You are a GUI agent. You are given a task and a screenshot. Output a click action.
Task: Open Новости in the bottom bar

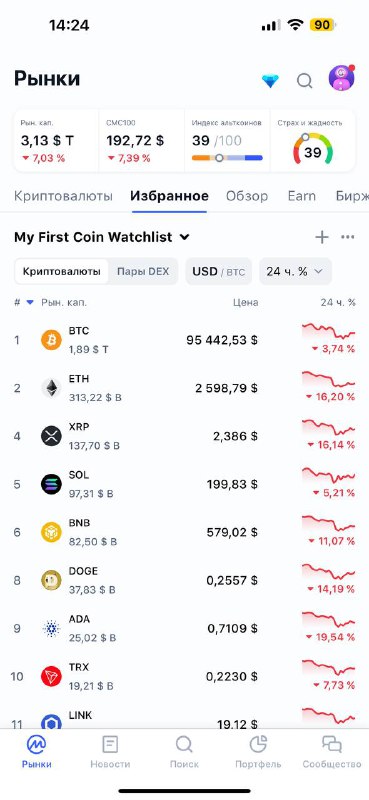(x=110, y=752)
